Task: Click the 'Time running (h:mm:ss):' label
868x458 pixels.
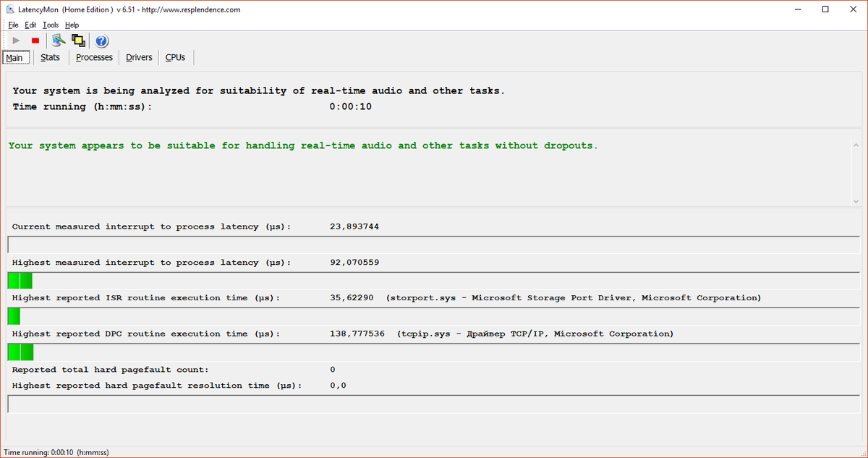Action: tap(82, 106)
